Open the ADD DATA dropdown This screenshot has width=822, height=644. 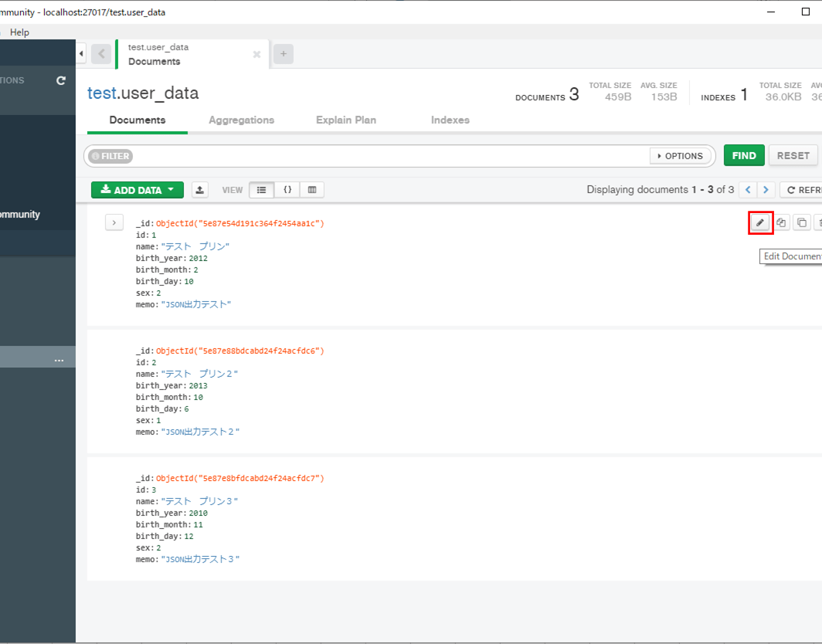(x=137, y=189)
